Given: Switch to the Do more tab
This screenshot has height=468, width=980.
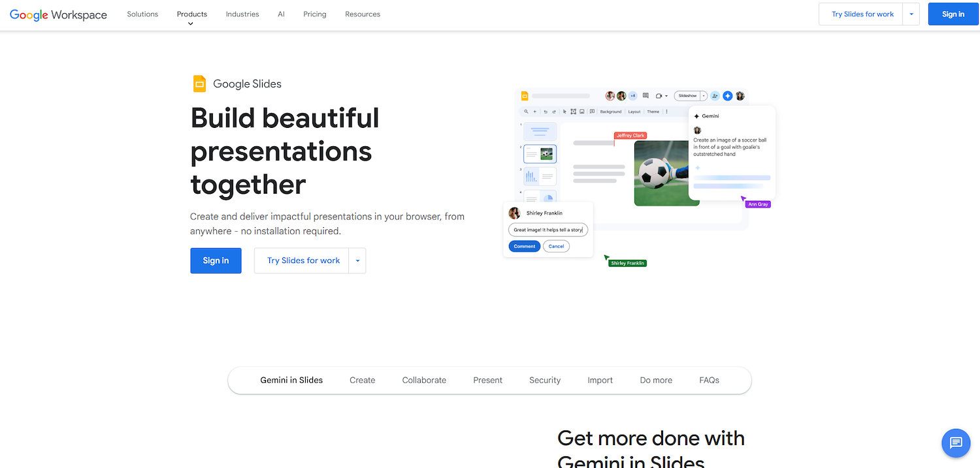Looking at the screenshot, I should tap(656, 380).
